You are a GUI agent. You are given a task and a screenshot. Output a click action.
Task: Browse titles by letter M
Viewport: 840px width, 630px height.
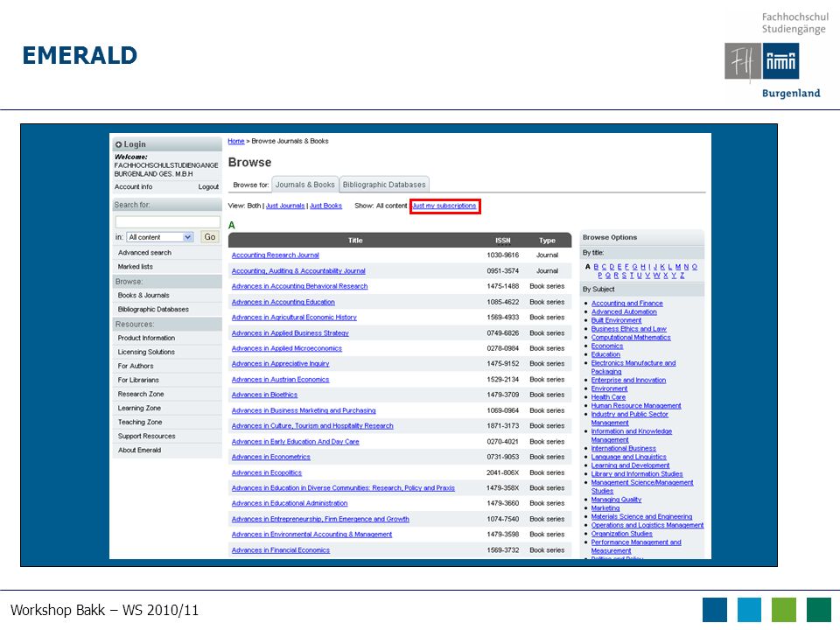pyautogui.click(x=677, y=267)
